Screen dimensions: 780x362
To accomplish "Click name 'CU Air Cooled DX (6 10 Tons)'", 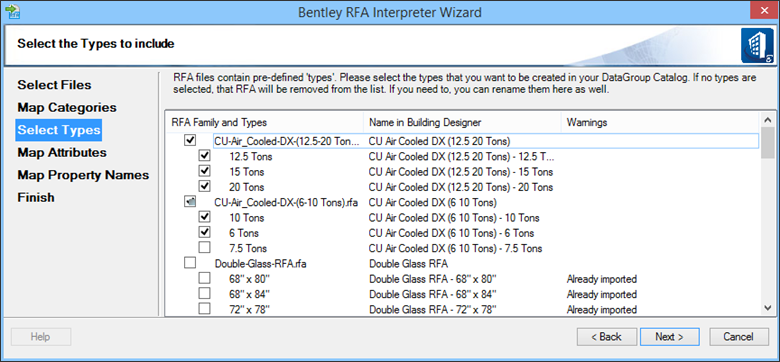I will [x=432, y=202].
